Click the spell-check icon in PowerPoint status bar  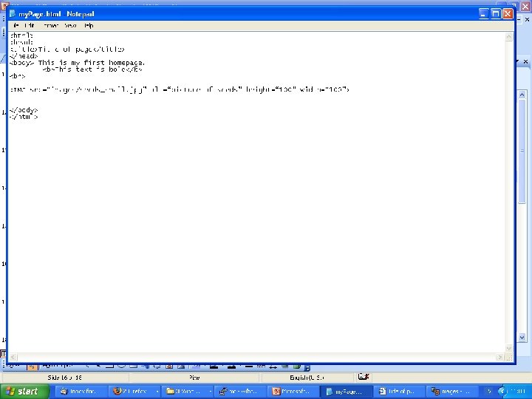click(364, 377)
